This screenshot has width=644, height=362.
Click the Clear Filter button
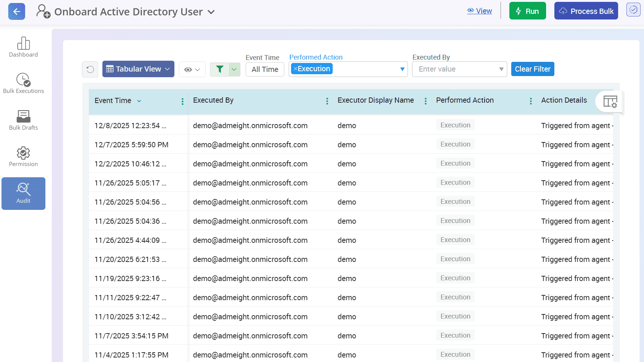coord(532,69)
